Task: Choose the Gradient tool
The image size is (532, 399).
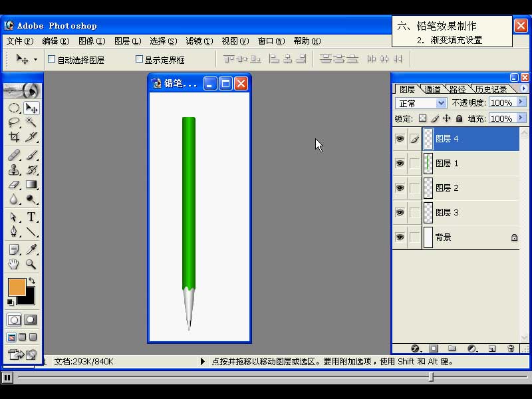Action: (x=31, y=185)
